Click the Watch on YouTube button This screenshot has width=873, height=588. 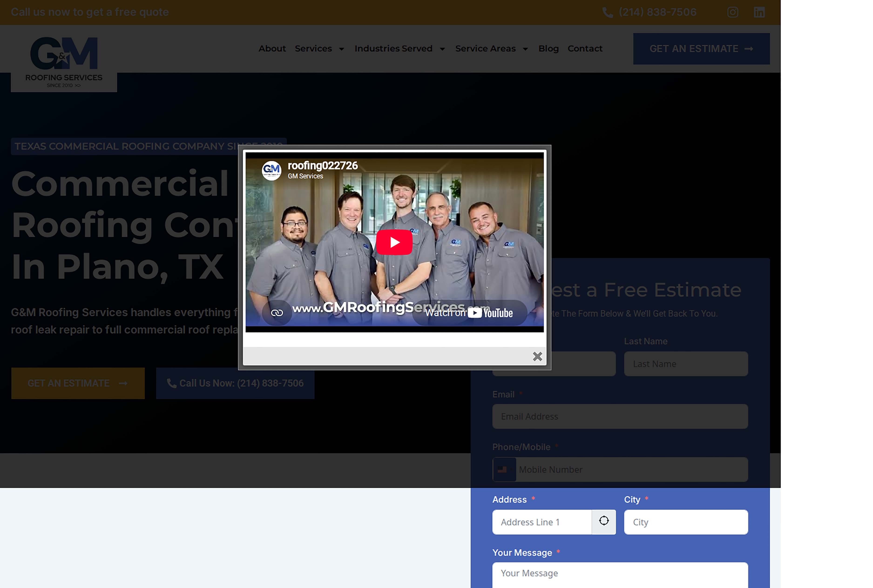(x=470, y=313)
